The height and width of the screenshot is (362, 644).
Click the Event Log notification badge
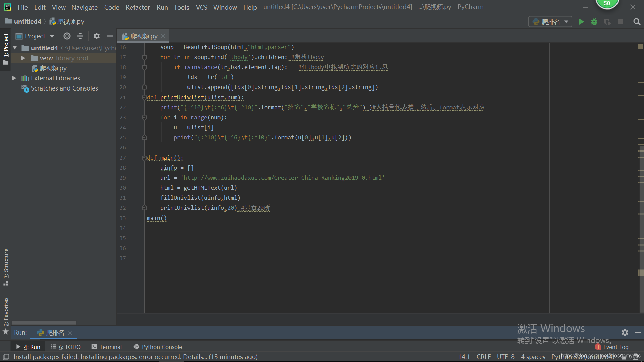pyautogui.click(x=598, y=347)
